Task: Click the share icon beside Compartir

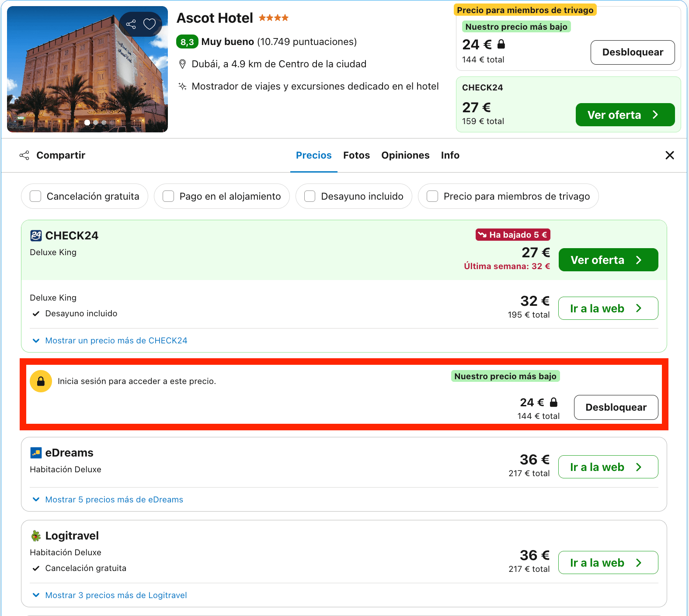Action: tap(24, 155)
